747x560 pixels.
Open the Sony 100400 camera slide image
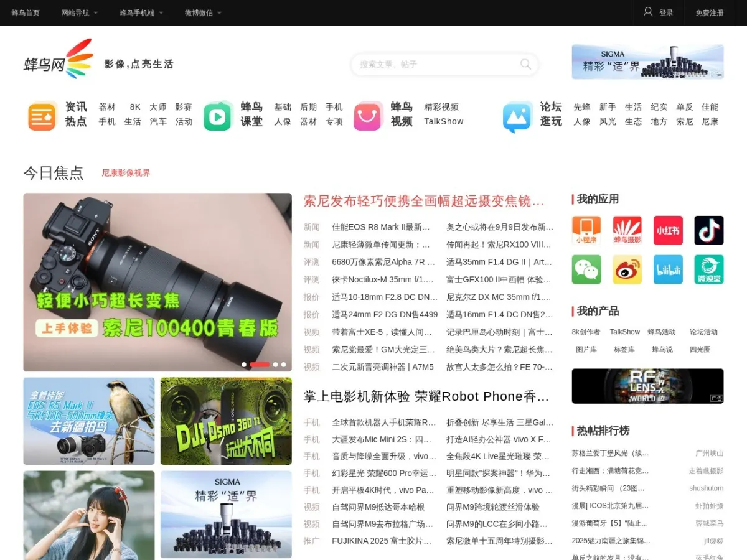157,282
